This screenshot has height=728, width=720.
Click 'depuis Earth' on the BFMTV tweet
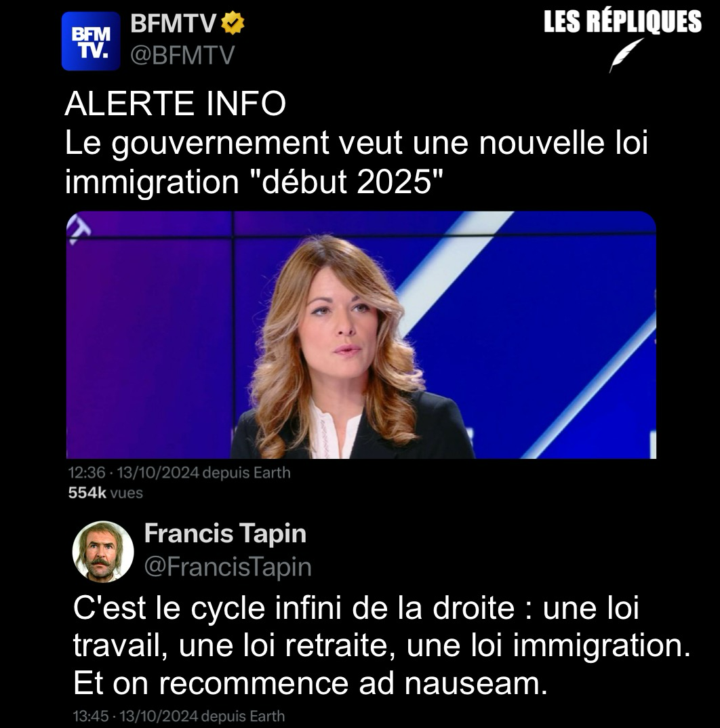click(246, 472)
